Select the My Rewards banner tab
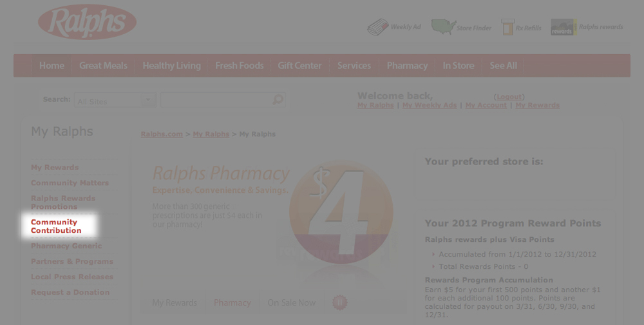 coord(175,303)
